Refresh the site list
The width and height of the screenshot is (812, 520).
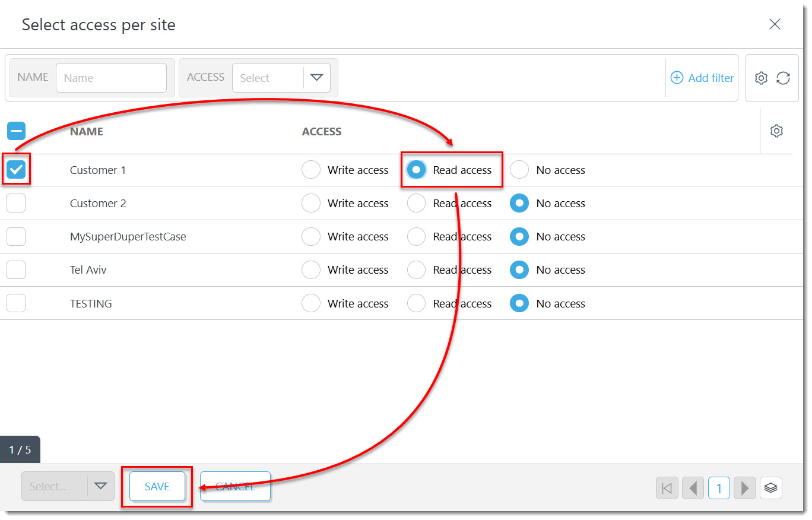click(783, 78)
